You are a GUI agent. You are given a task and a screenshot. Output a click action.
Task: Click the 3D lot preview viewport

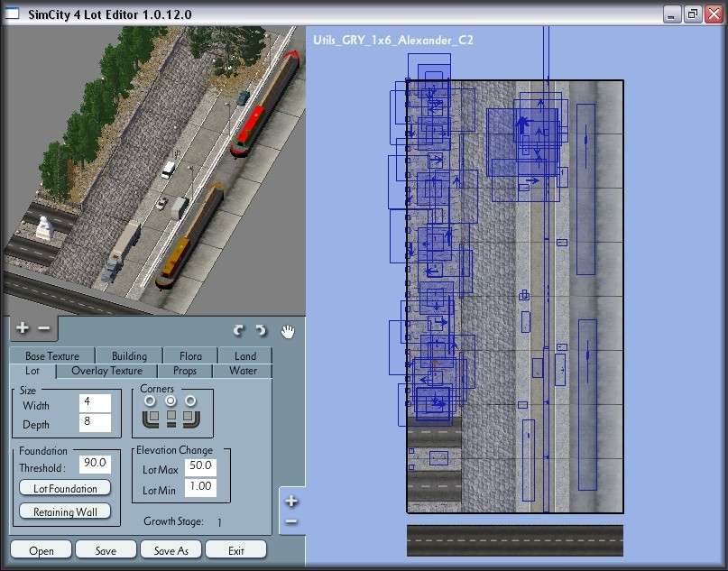pyautogui.click(x=154, y=170)
